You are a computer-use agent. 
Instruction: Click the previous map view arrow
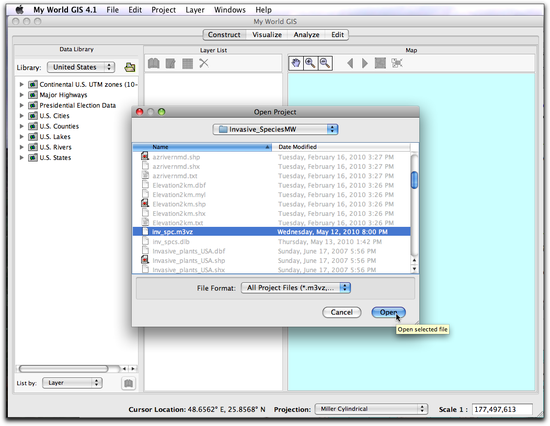[x=350, y=64]
